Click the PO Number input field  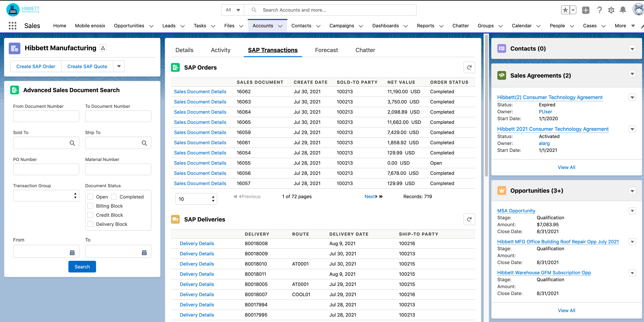(46, 169)
